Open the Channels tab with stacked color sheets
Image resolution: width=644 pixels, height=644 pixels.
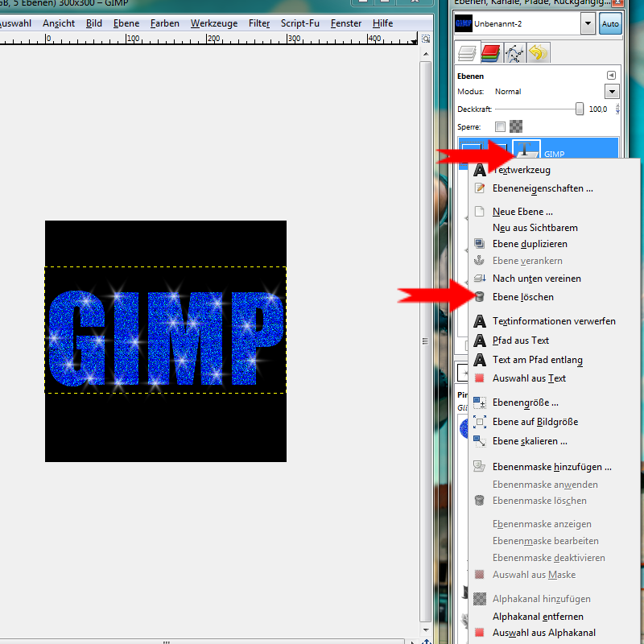pos(490,53)
